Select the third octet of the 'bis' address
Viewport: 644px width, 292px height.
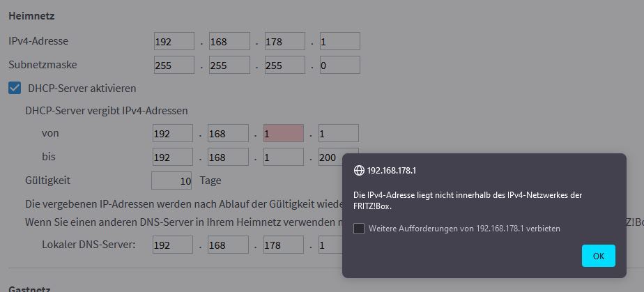point(284,157)
